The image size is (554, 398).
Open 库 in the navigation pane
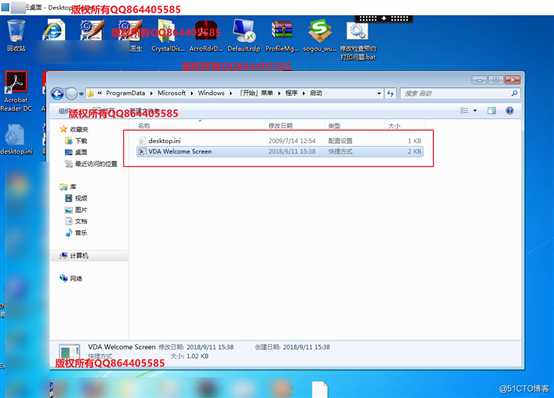pos(73,186)
